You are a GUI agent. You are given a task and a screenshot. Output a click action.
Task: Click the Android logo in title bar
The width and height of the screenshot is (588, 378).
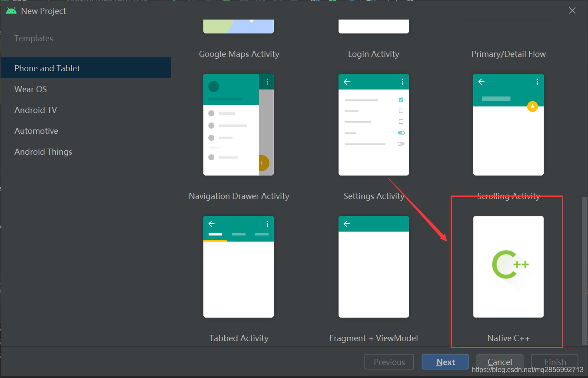coord(11,11)
